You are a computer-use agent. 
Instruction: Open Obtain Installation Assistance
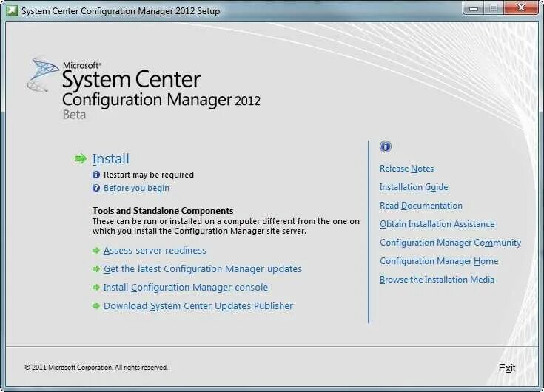(x=437, y=224)
